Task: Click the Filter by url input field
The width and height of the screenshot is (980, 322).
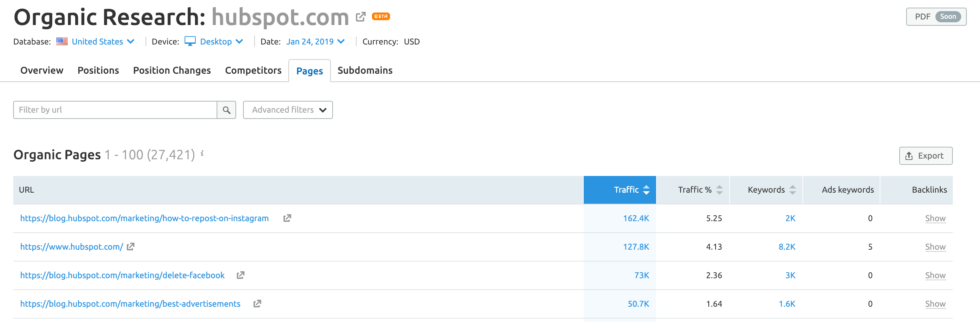Action: pyautogui.click(x=115, y=110)
